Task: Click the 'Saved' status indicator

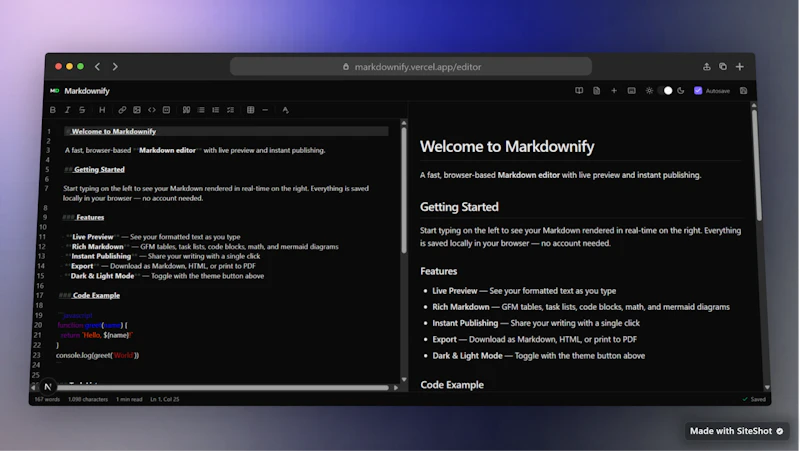Action: [x=754, y=399]
